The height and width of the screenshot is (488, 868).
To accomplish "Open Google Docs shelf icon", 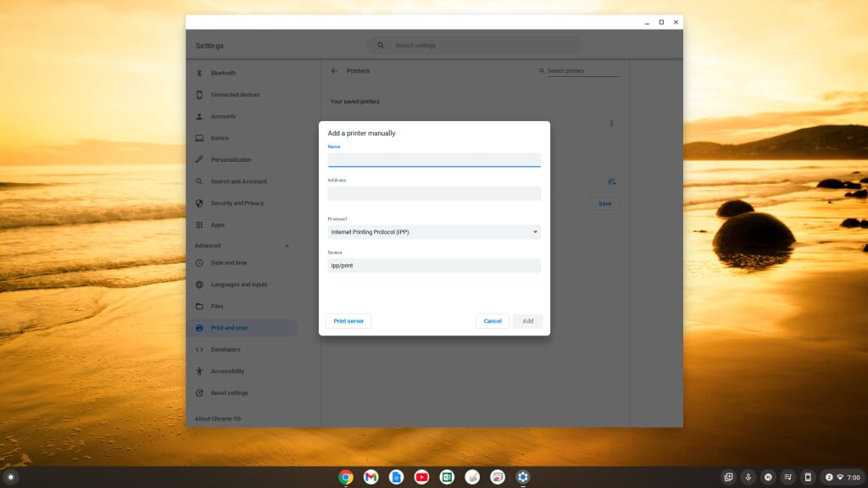I will (x=396, y=477).
